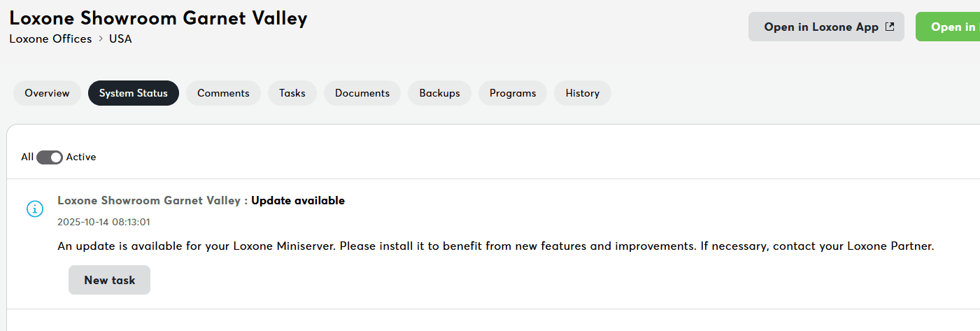
Task: Click the external-link icon in Open in Loxone App
Action: 890,27
